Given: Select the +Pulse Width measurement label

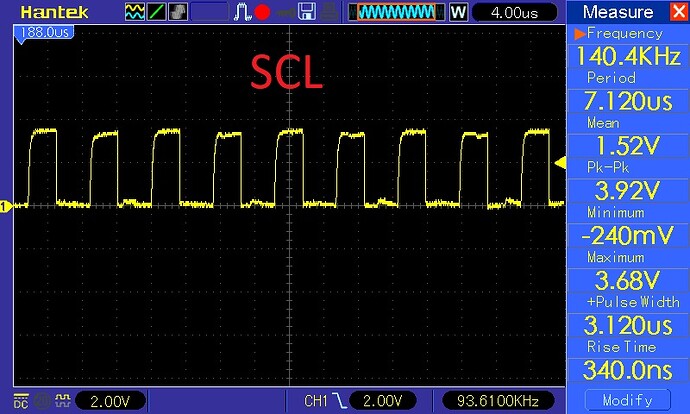Looking at the screenshot, I should [x=633, y=302].
